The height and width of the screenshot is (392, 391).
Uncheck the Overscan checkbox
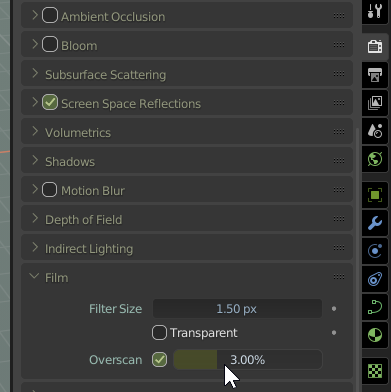coord(159,360)
